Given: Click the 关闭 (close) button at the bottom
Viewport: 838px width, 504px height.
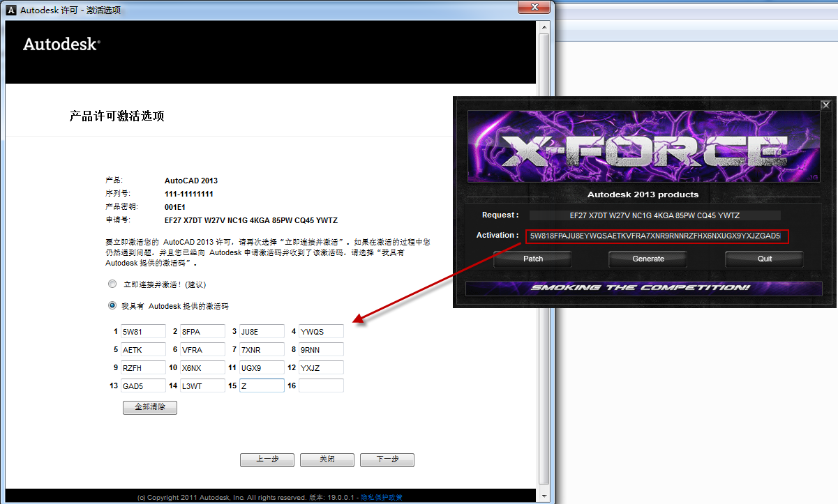Looking at the screenshot, I should pos(327,459).
